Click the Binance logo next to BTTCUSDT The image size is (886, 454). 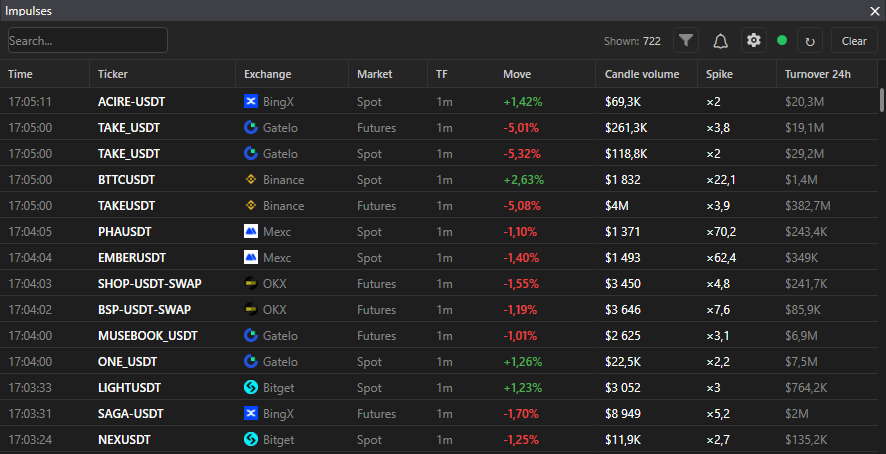pyautogui.click(x=251, y=180)
